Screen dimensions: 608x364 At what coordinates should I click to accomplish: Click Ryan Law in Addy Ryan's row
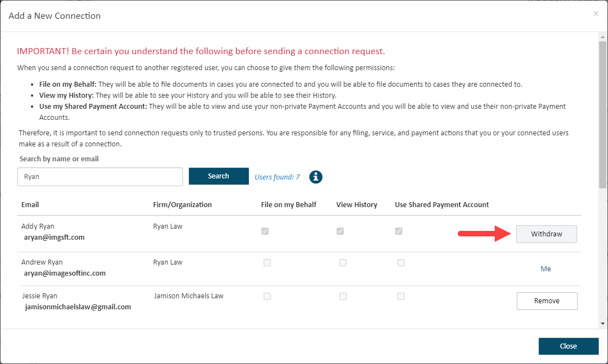point(167,226)
